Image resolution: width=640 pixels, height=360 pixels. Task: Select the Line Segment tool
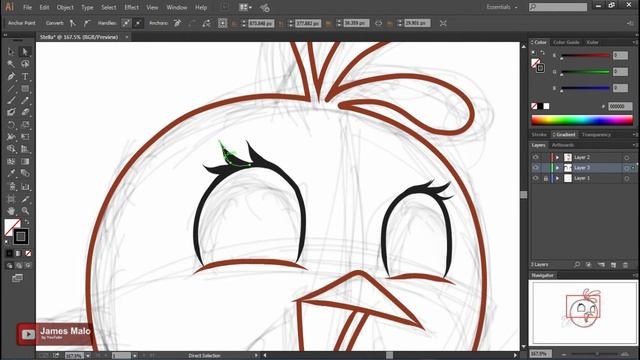[11, 89]
